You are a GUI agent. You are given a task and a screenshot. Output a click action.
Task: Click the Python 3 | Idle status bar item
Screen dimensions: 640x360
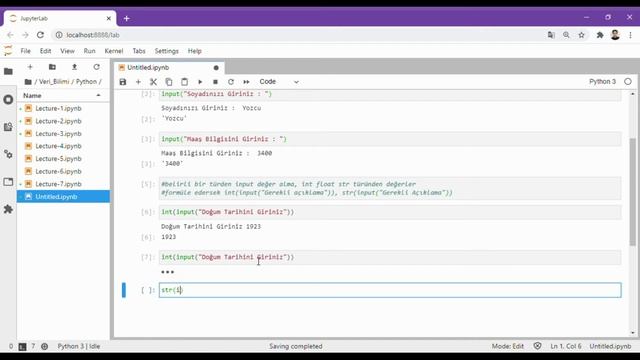coord(79,347)
